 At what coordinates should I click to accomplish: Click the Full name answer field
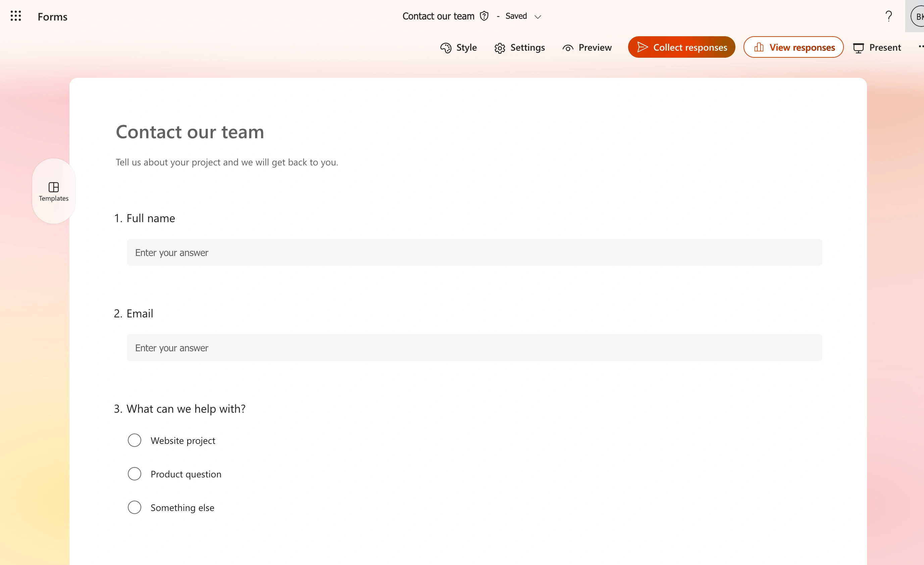[x=474, y=252]
